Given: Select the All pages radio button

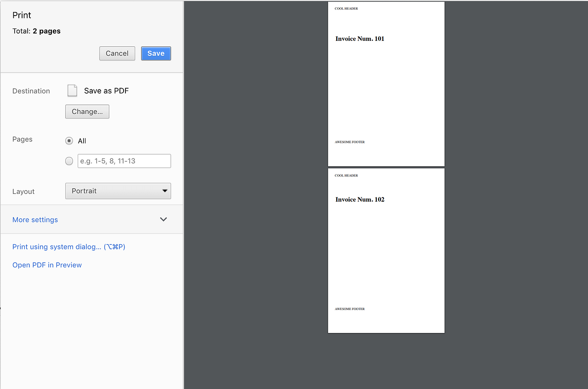Looking at the screenshot, I should click(69, 141).
